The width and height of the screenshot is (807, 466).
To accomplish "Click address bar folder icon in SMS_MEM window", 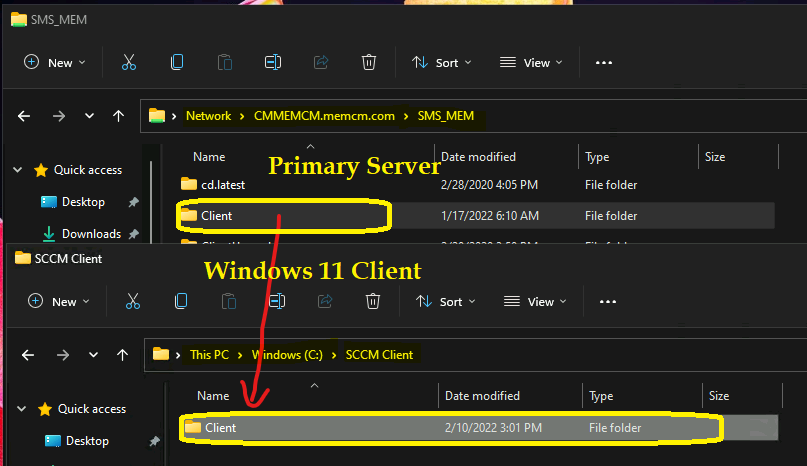I will tap(157, 116).
